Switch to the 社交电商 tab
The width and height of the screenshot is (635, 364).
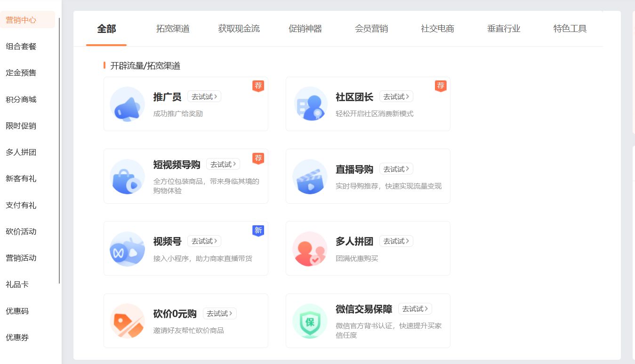(437, 28)
